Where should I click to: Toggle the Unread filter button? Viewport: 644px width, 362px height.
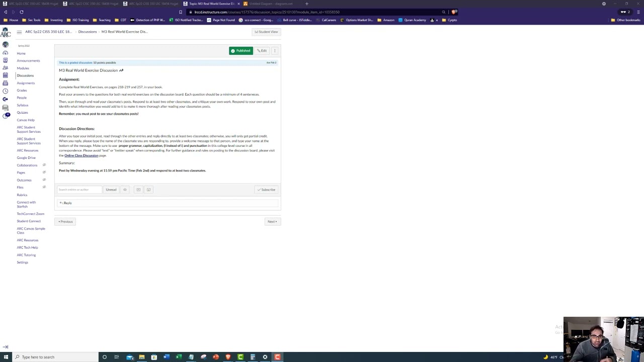click(111, 190)
